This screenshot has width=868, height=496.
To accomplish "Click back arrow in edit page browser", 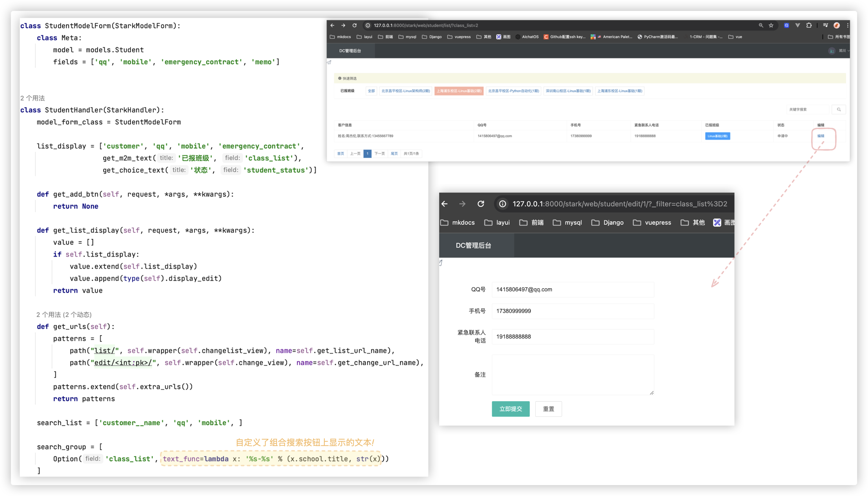I will (x=445, y=204).
